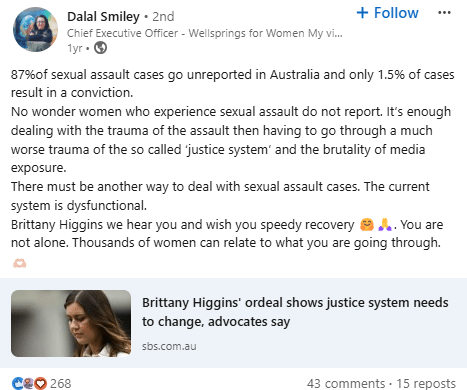Click the like reaction icon

17,383
